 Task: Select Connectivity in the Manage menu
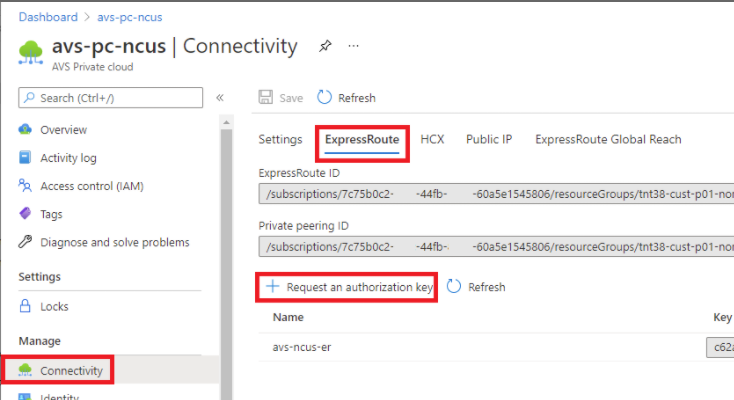[x=71, y=371]
